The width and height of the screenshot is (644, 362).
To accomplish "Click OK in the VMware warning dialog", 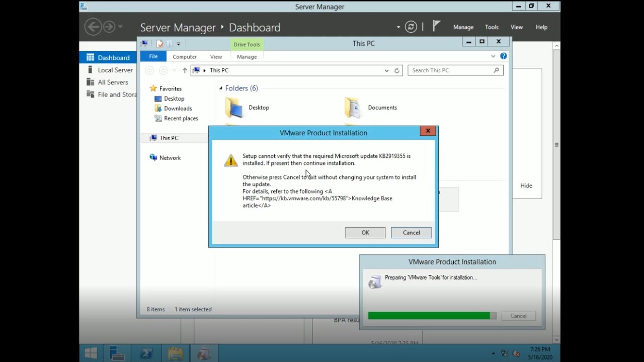I will pos(365,232).
